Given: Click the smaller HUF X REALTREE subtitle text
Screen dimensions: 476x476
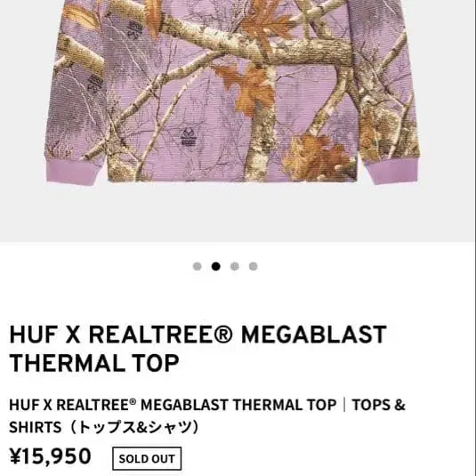Looking at the screenshot, I should coord(173,405).
